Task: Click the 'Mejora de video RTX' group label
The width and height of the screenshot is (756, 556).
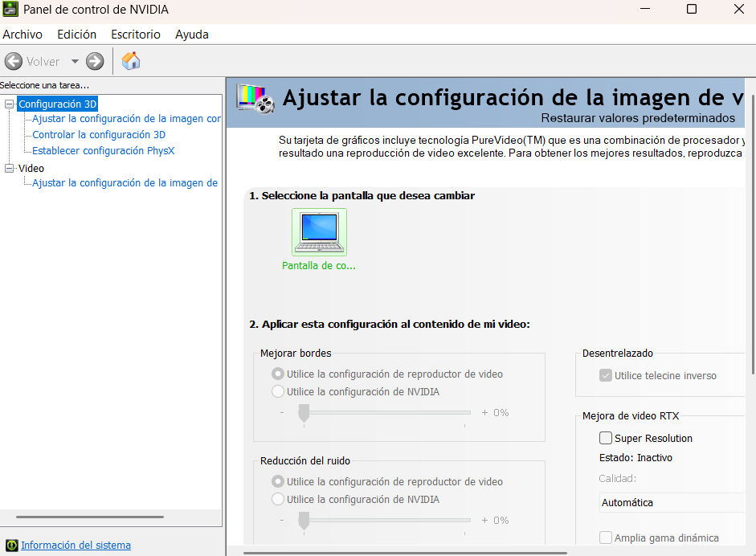Action: point(631,415)
